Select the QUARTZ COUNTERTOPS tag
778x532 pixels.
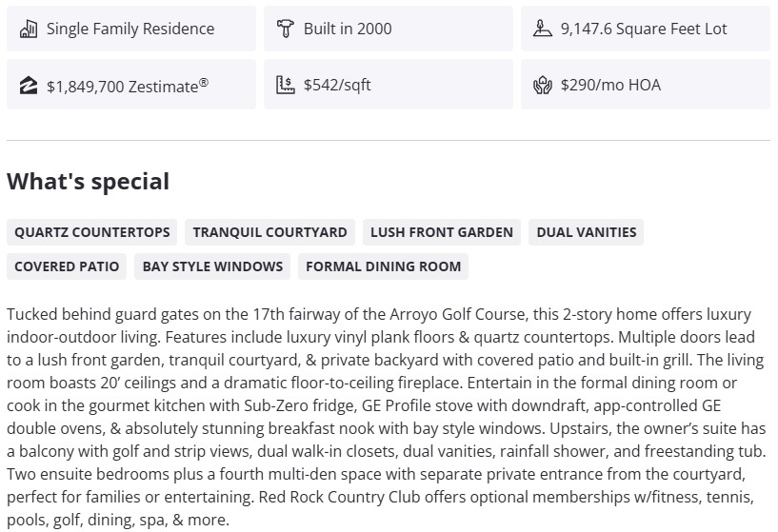92,232
